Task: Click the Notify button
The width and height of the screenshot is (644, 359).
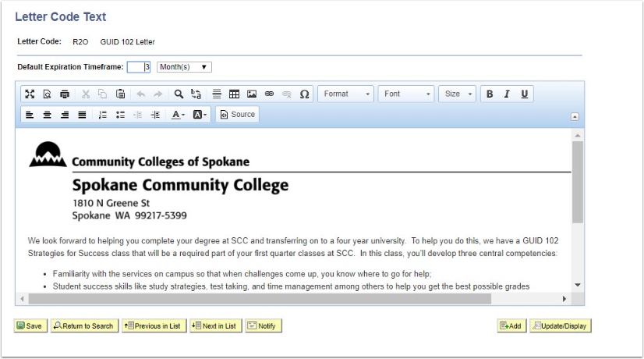Action: pos(264,325)
